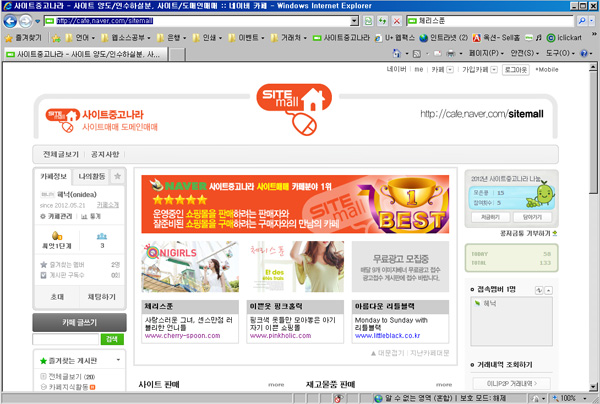600x404 pixels.
Task: Click the 카페 글쓰기 button
Action: [76, 322]
